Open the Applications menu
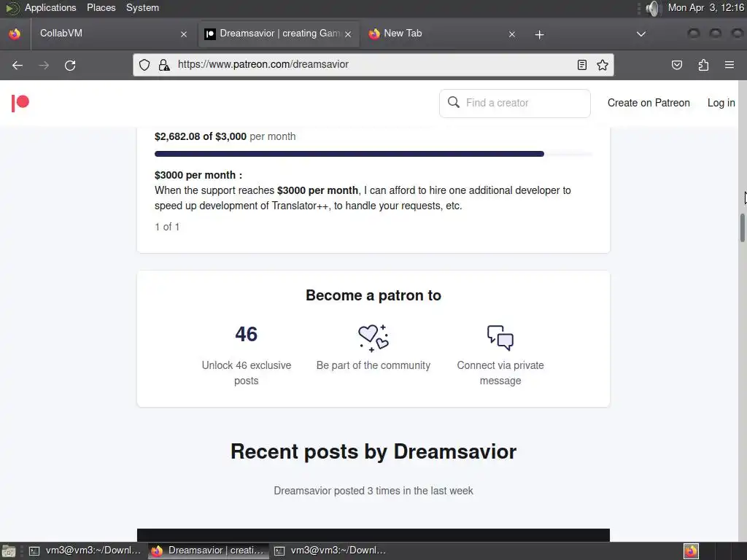Screen dimensions: 747x560 (x=50, y=7)
